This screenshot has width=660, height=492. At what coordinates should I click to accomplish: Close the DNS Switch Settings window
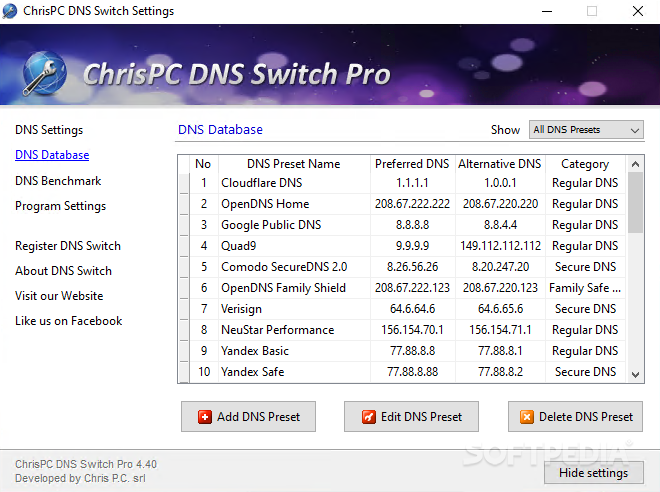click(x=638, y=11)
